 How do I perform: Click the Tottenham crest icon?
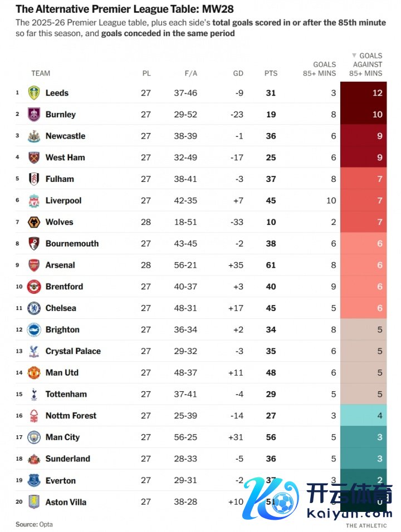tap(34, 394)
